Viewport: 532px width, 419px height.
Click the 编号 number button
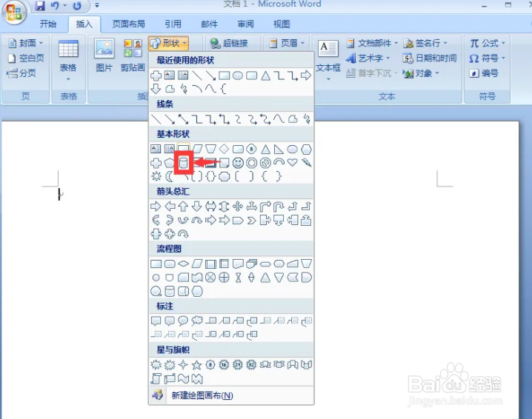tap(484, 73)
